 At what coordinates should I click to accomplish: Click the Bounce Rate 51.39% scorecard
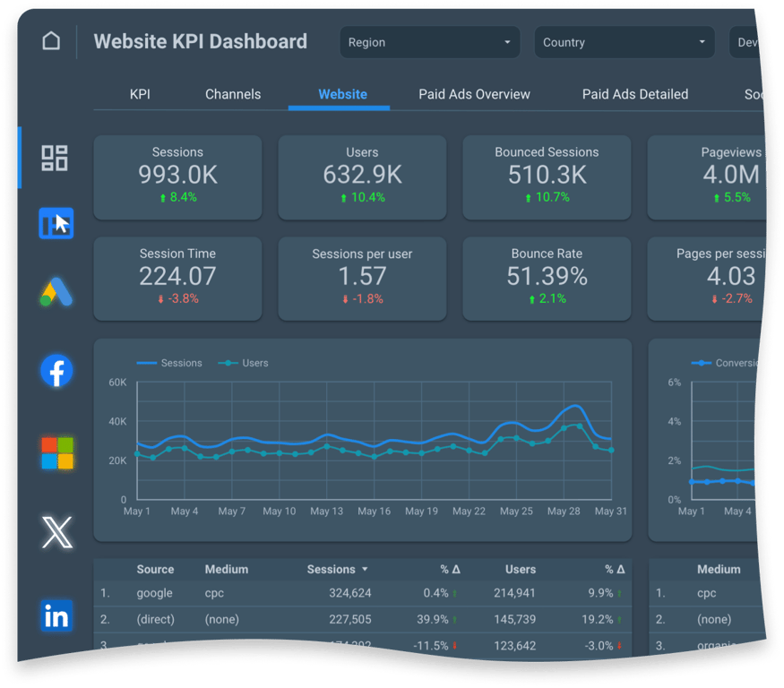[547, 279]
